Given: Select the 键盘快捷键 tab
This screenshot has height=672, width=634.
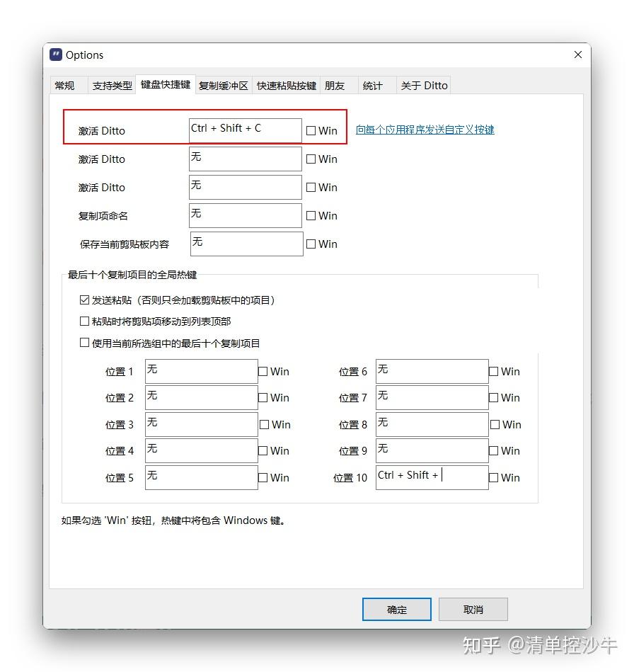Looking at the screenshot, I should pos(166,84).
